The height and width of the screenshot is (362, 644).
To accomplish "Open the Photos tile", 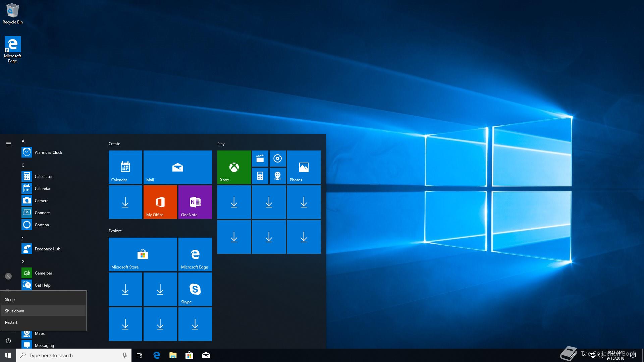I will coord(304,167).
